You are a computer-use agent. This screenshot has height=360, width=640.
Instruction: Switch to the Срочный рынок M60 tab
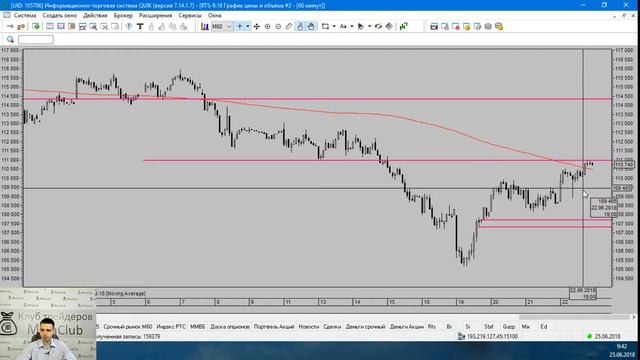(x=127, y=327)
